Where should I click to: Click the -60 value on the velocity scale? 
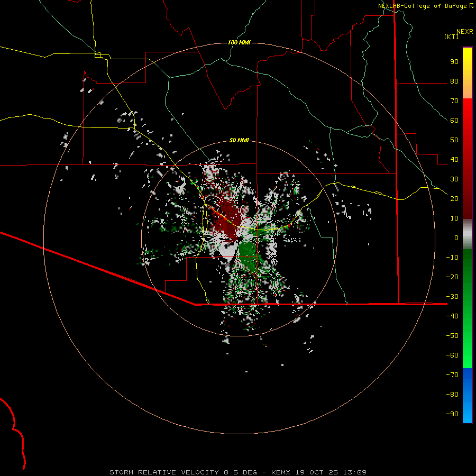pos(452,355)
